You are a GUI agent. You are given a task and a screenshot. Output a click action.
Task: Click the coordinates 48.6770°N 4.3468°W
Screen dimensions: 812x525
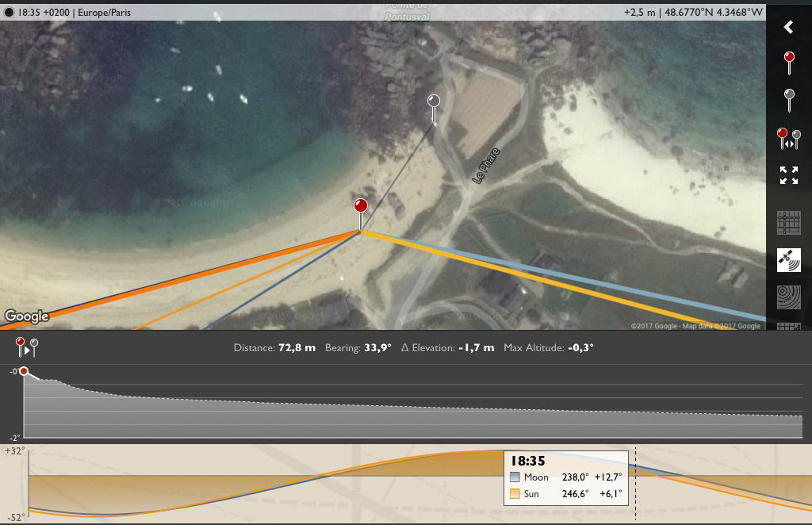pyautogui.click(x=714, y=13)
